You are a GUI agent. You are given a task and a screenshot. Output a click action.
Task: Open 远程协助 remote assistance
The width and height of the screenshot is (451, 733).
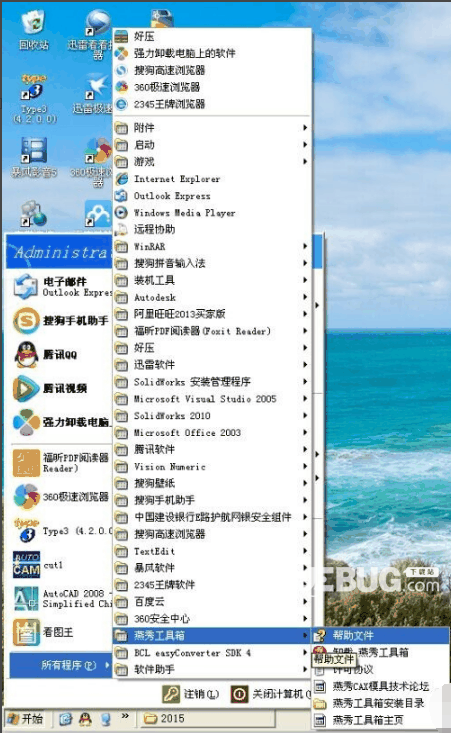[213, 229]
